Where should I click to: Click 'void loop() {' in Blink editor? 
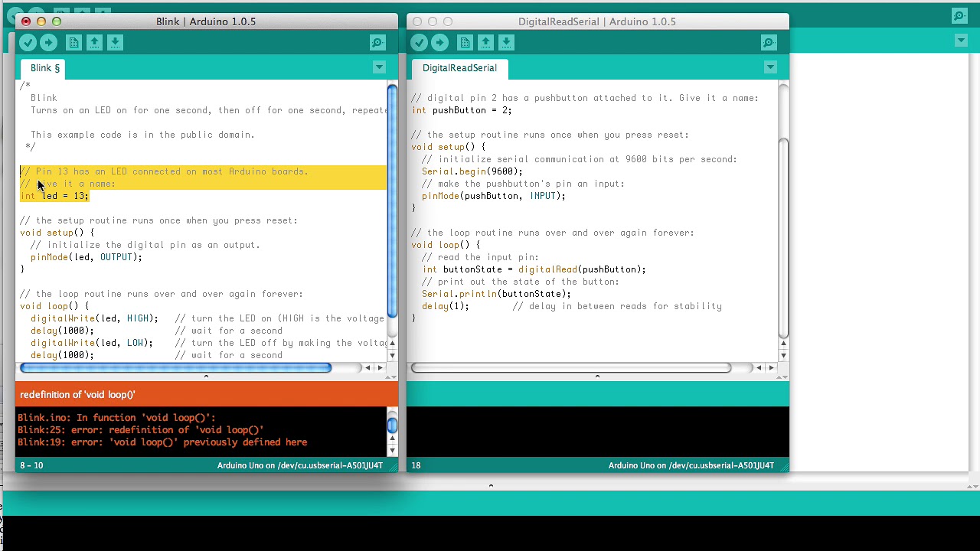pos(54,306)
